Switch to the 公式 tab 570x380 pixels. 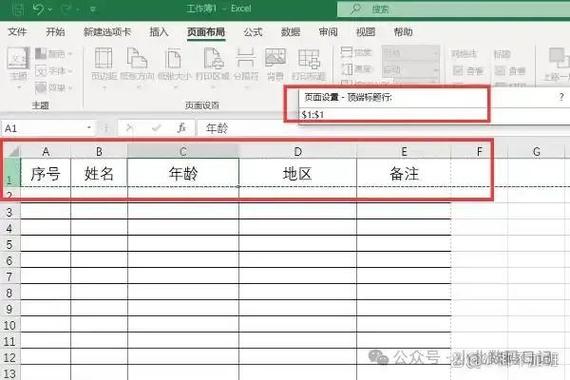click(x=253, y=32)
